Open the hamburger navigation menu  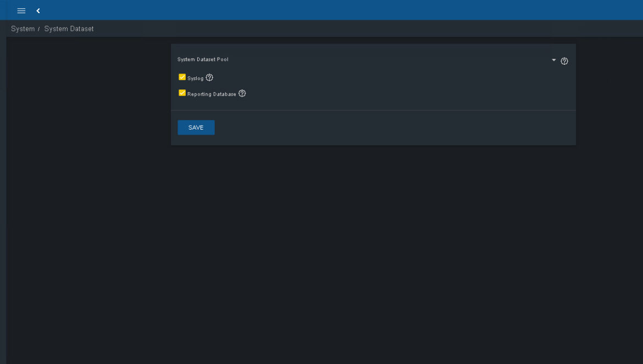pyautogui.click(x=21, y=10)
